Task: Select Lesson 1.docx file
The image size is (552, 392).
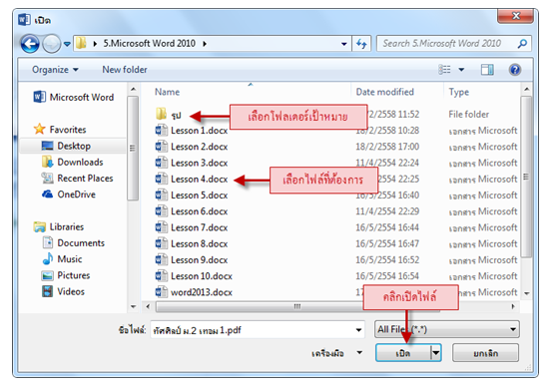Action: 192,131
